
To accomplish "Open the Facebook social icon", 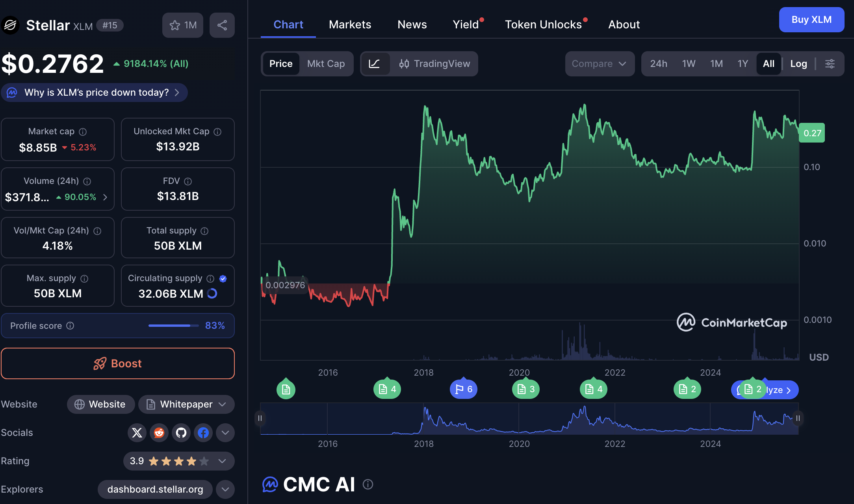I will pyautogui.click(x=203, y=433).
